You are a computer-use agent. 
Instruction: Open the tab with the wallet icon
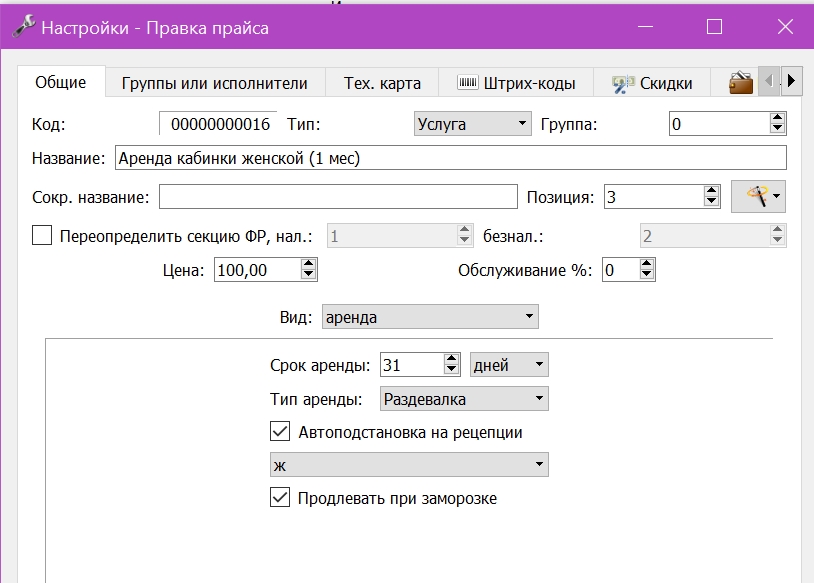[741, 83]
